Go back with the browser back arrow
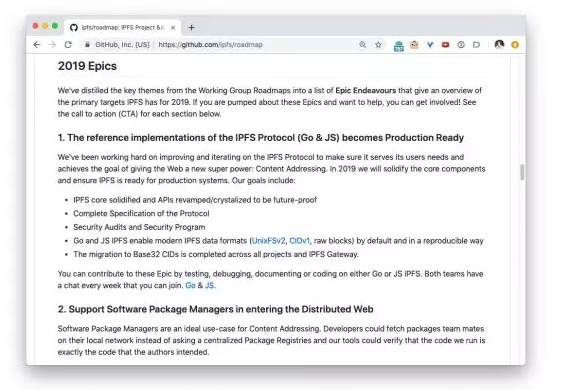565x390 pixels. click(x=37, y=45)
